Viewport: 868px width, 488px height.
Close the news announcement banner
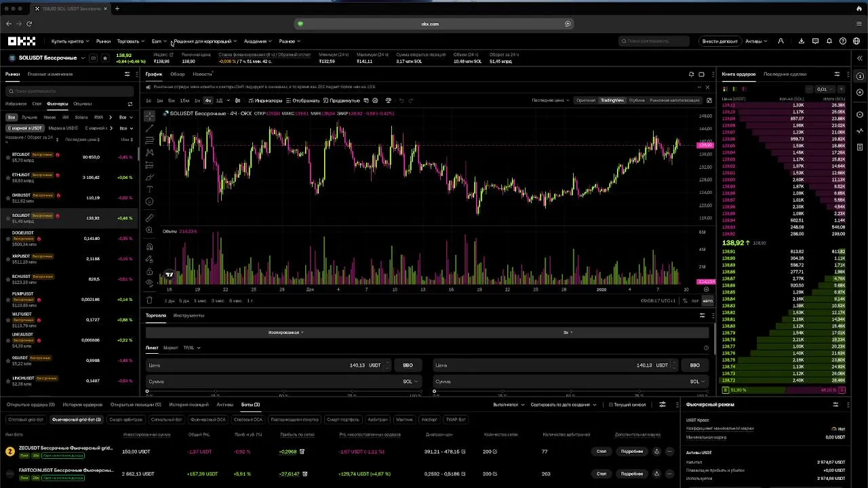(707, 87)
